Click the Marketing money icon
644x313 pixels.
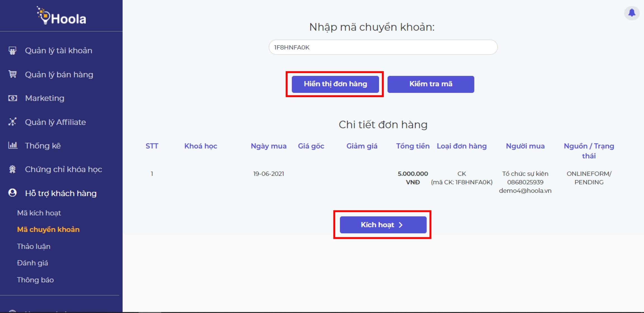[x=12, y=98]
